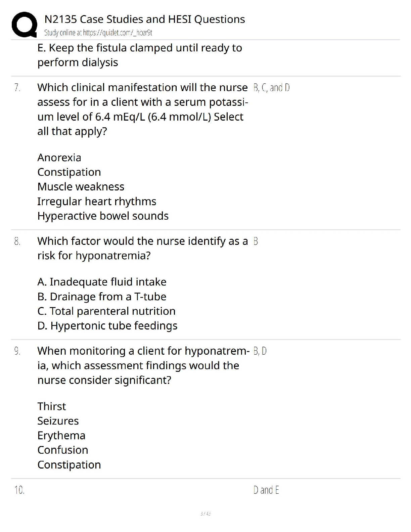Image resolution: width=411 pixels, height=532 pixels.
Task: Select Thirst option in question 9
Action: pyautogui.click(x=52, y=406)
